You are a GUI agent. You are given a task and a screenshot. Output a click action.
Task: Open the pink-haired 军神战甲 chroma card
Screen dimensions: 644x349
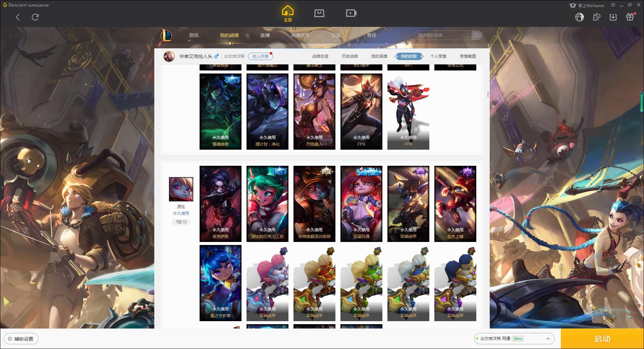(267, 283)
